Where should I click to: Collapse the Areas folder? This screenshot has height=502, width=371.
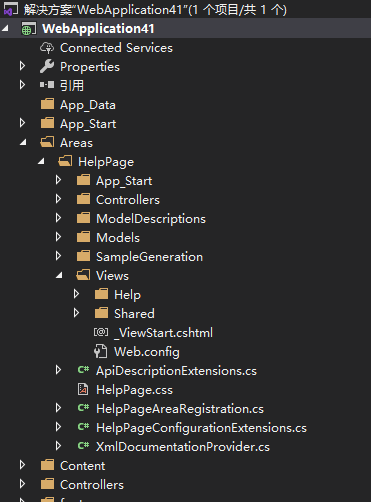click(x=23, y=143)
